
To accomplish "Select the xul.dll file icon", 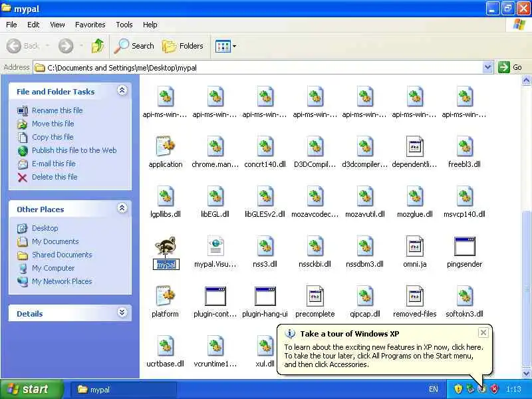I will coord(265,346).
